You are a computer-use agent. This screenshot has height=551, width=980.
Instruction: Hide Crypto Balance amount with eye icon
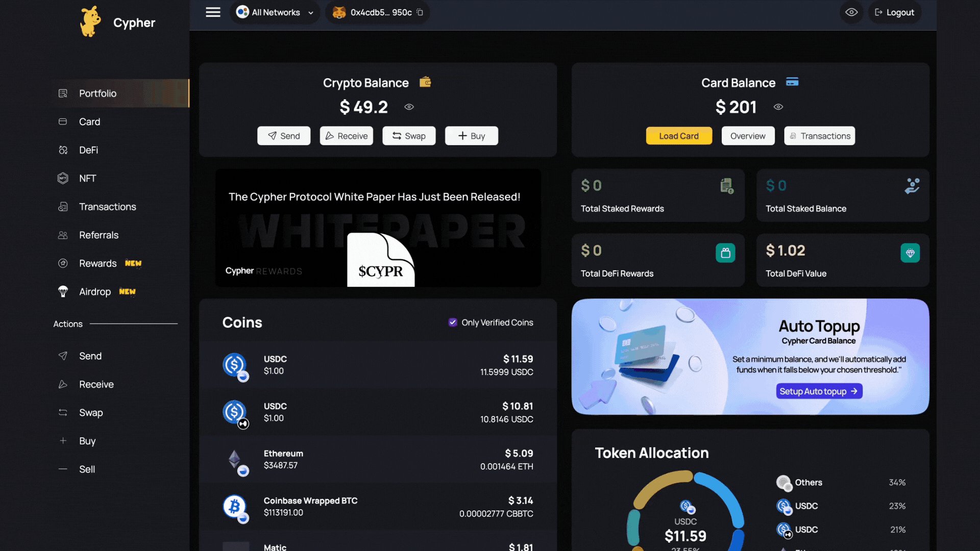[x=409, y=107]
